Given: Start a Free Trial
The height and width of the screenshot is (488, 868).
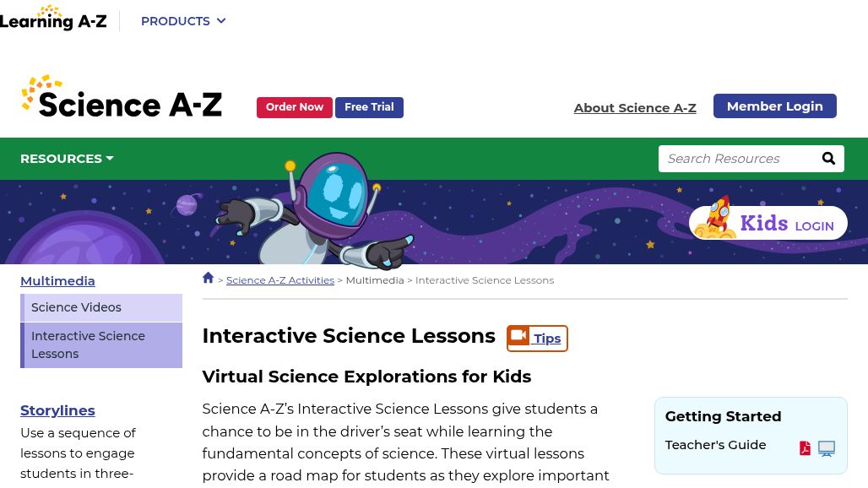Looking at the screenshot, I should [369, 107].
